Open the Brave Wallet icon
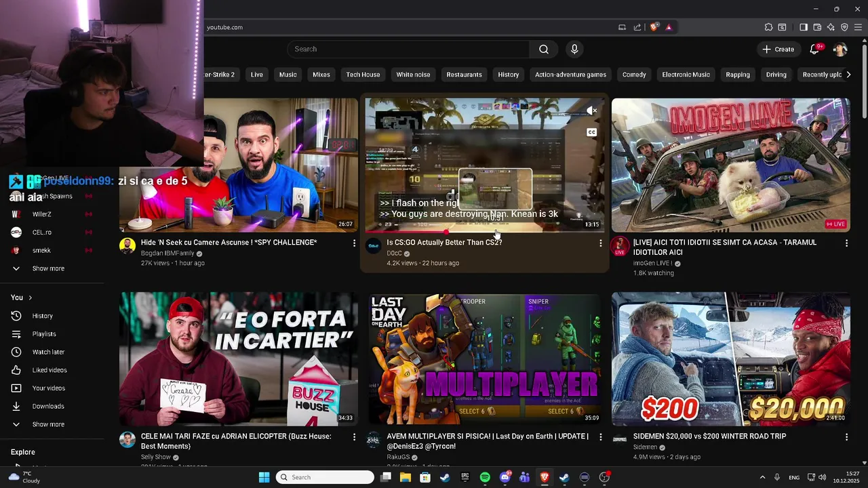The height and width of the screenshot is (488, 868). coord(817,27)
